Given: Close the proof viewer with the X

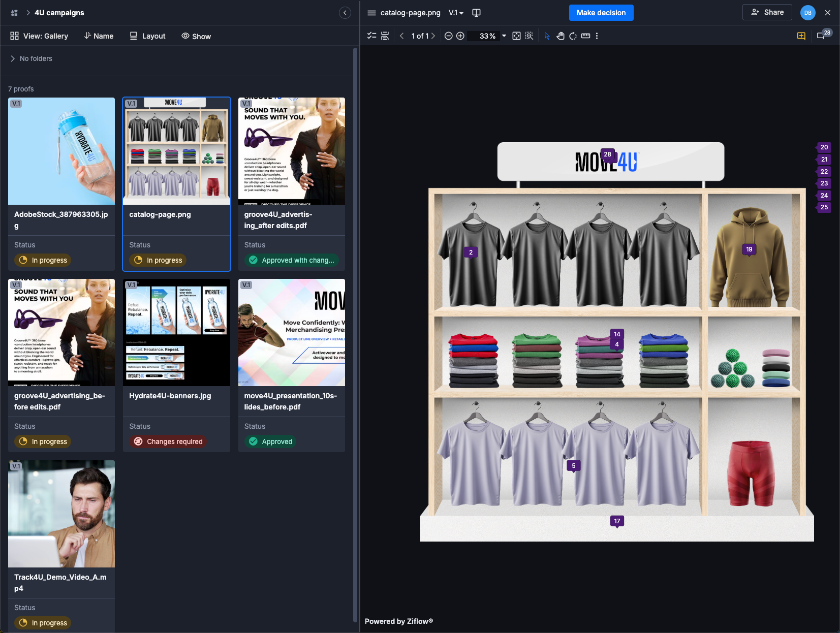Looking at the screenshot, I should (828, 13).
